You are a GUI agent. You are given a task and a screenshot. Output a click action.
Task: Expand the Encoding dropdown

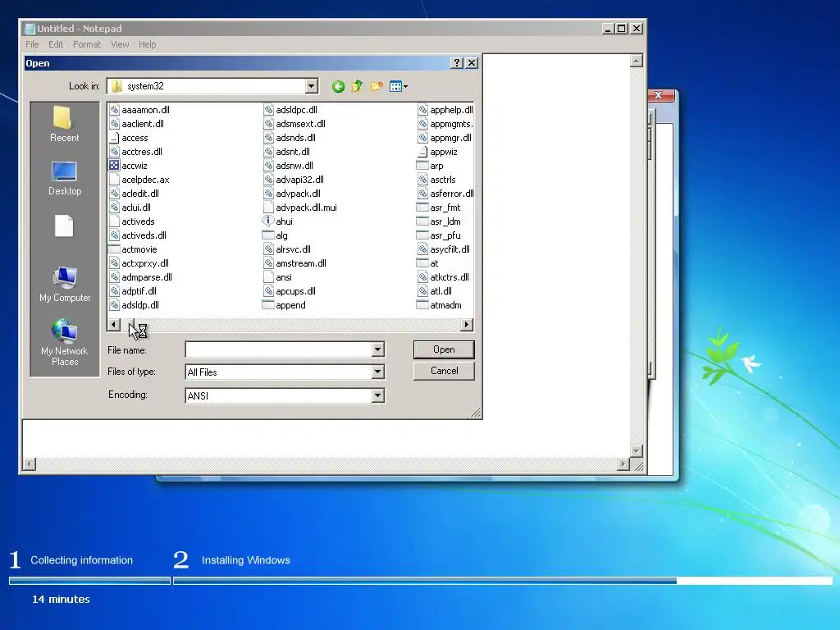point(377,395)
